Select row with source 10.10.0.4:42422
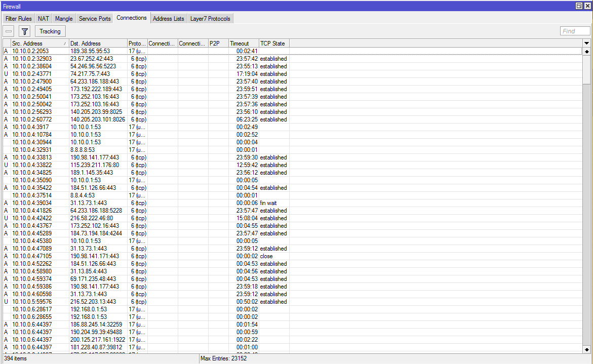This screenshot has width=593, height=364. point(292,218)
